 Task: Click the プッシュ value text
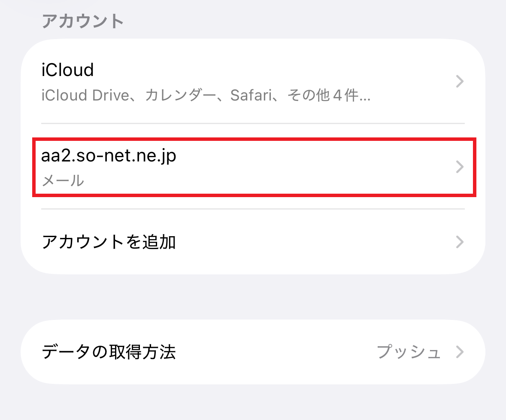409,352
